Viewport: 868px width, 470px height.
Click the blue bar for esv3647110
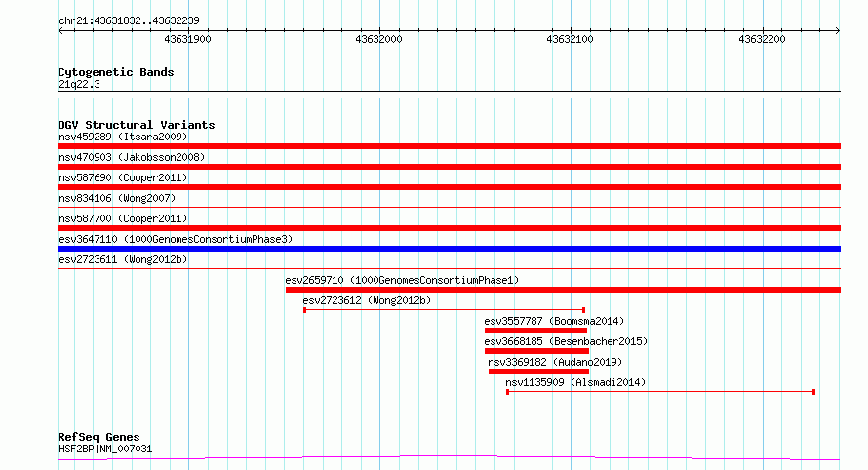pos(449,249)
